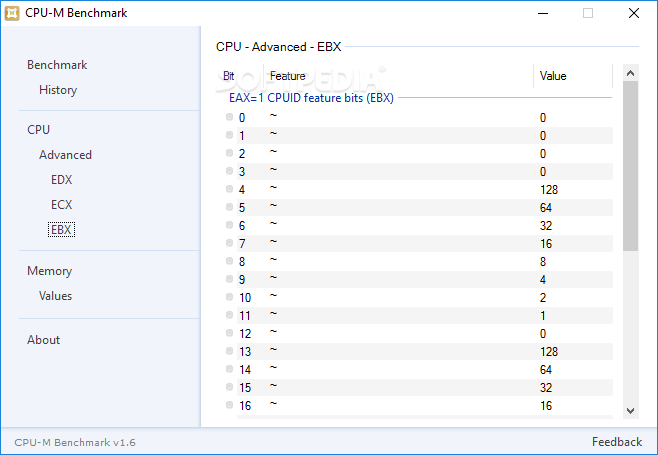Click the bullet icon for bit 8
The height and width of the screenshot is (455, 658).
[230, 261]
